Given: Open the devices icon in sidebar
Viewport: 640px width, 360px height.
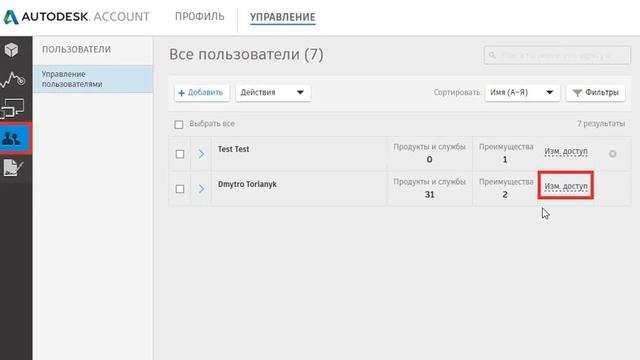Looking at the screenshot, I should [12, 109].
